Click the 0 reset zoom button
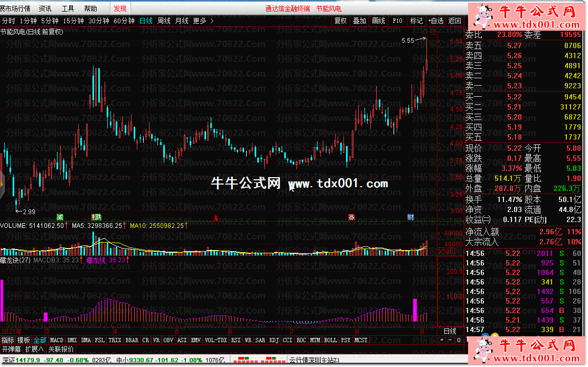588x367 pixels. click(458, 340)
